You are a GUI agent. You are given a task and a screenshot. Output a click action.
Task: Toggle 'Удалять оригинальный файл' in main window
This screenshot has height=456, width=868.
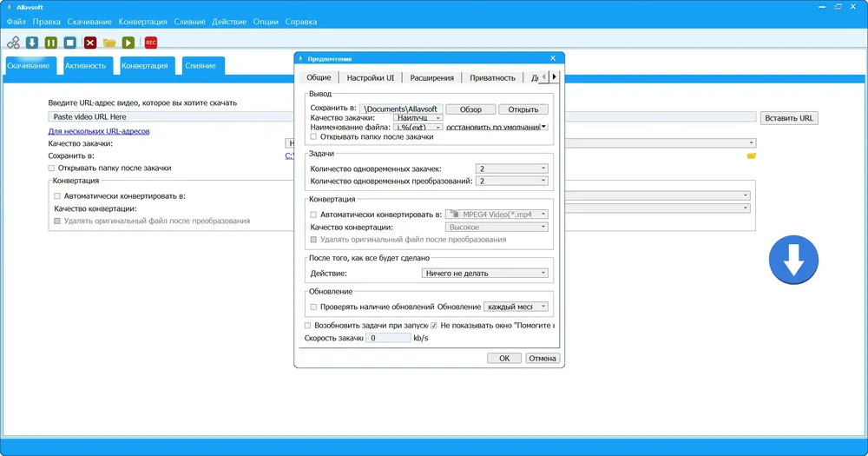point(57,221)
